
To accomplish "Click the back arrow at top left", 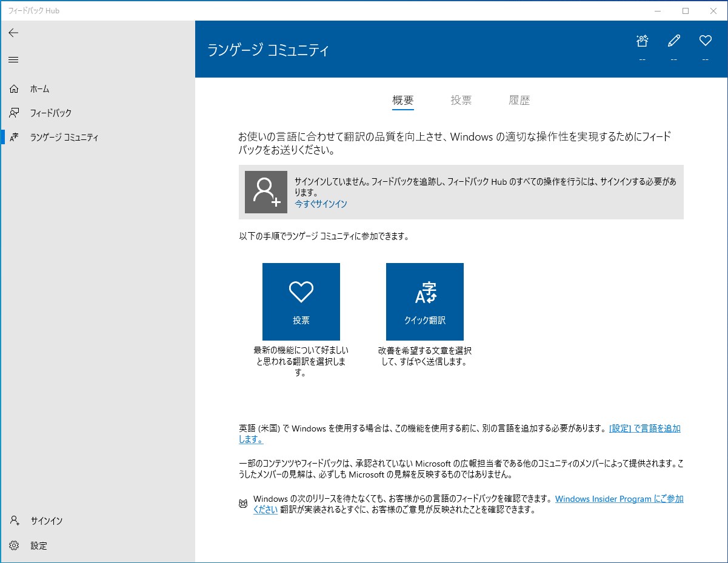I will 13,33.
